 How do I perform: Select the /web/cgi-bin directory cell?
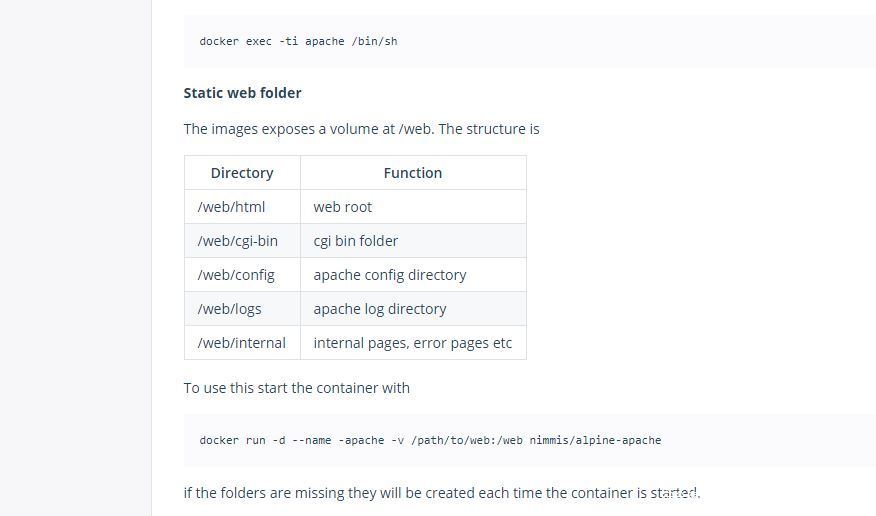coord(237,241)
